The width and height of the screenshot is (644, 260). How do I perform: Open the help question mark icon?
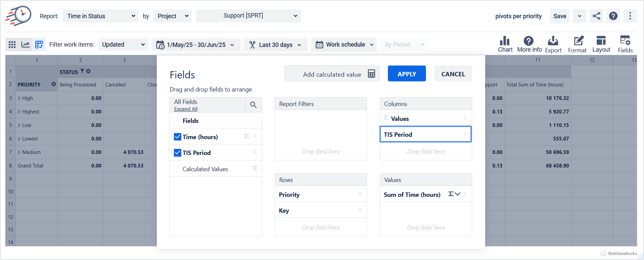pyautogui.click(x=613, y=16)
